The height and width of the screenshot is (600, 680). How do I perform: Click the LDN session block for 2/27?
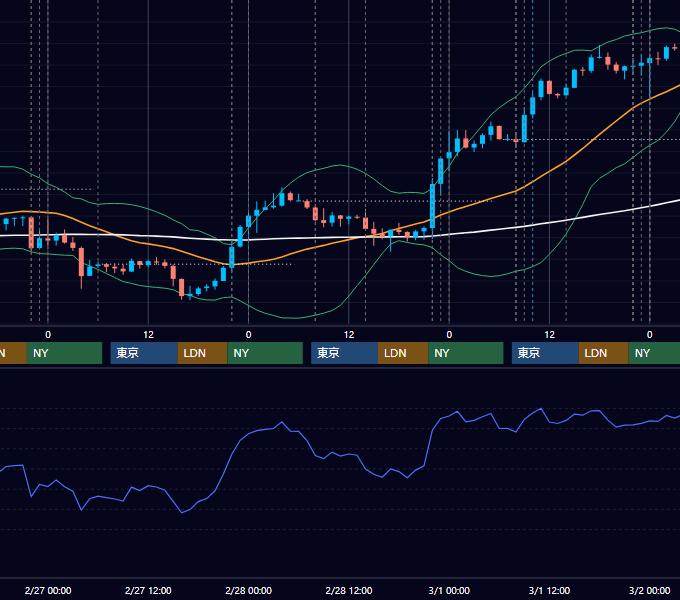point(203,353)
